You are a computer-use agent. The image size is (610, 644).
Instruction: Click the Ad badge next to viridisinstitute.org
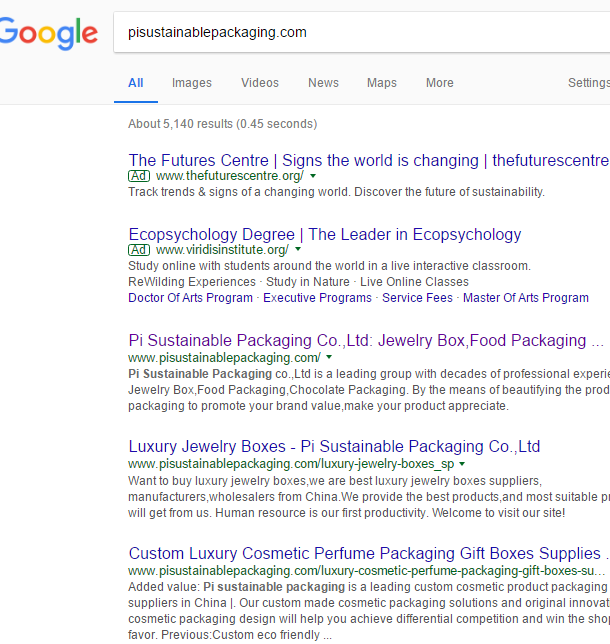tap(139, 250)
